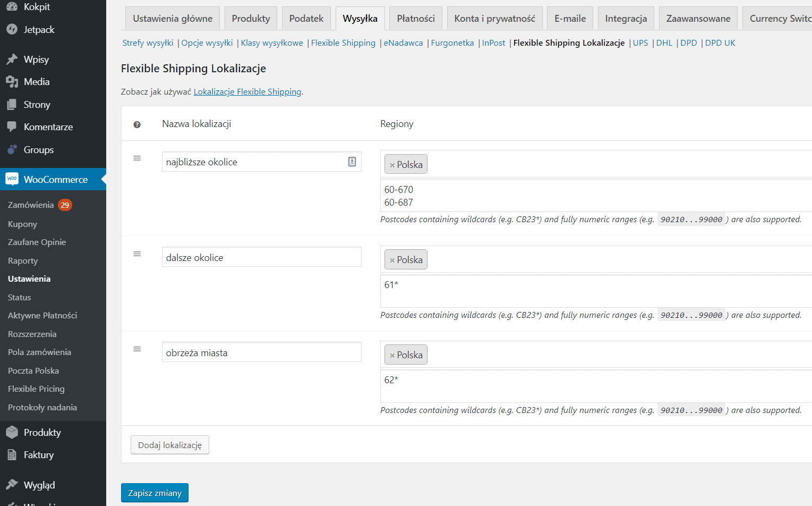Switch to the E-maile tab
This screenshot has height=506, width=812.
[570, 19]
